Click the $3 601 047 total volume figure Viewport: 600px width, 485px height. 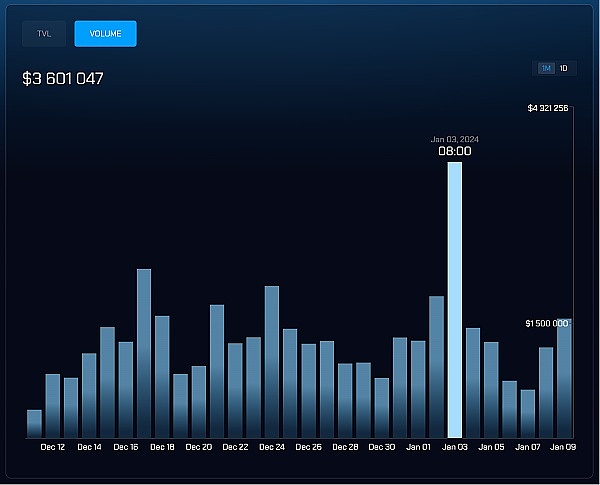63,79
